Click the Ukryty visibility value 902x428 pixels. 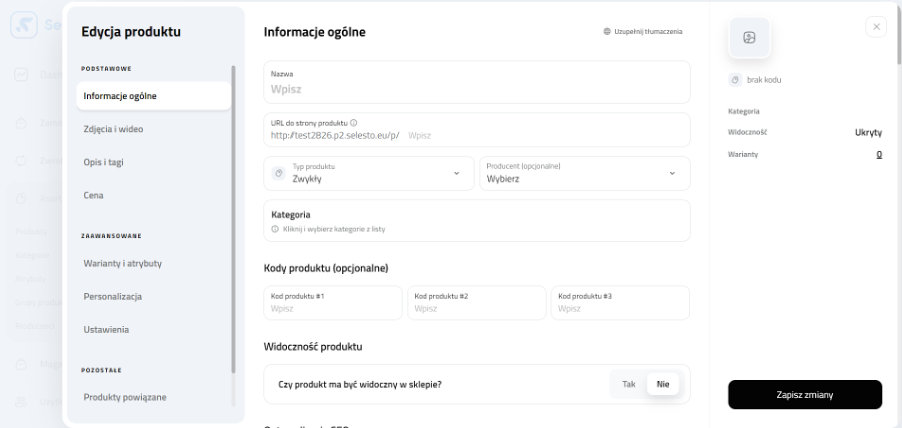click(x=868, y=132)
